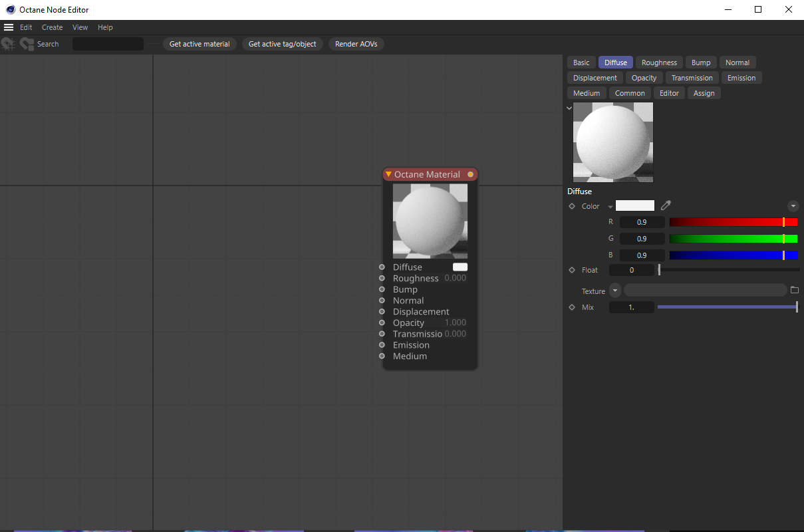Collapse the material preview chevron
Image resolution: width=804 pixels, height=532 pixels.
[569, 108]
